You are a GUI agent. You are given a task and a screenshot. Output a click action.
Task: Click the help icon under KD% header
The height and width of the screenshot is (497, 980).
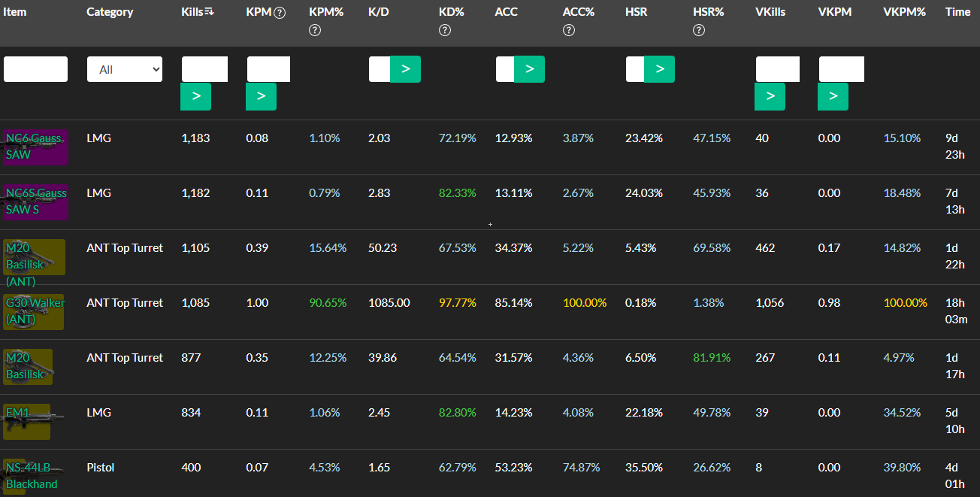[x=445, y=30]
